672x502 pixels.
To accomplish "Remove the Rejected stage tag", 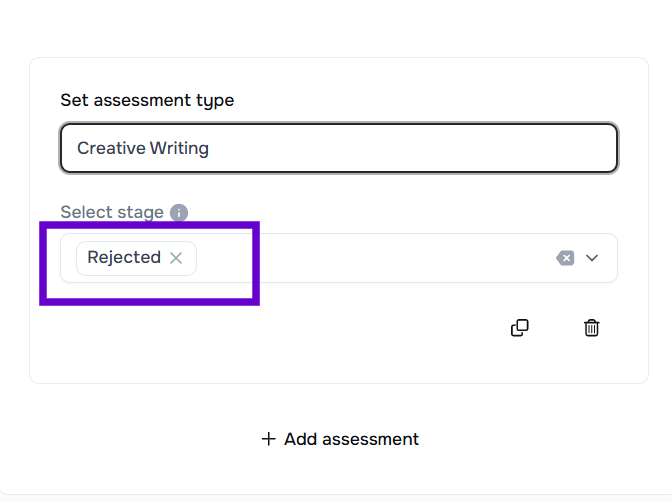I will [176, 258].
